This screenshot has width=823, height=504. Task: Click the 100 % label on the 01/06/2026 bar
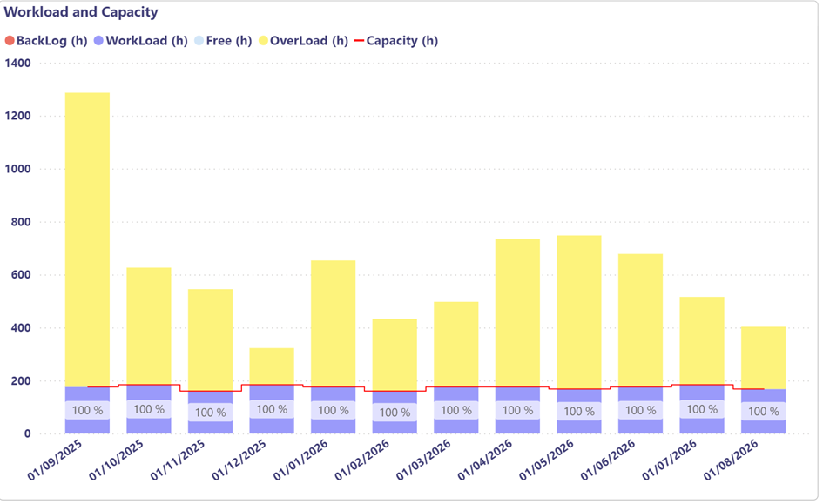click(640, 410)
